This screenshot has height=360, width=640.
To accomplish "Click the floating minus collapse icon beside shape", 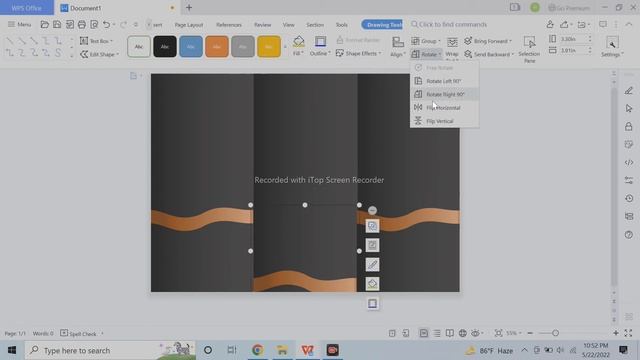I will click(x=372, y=210).
